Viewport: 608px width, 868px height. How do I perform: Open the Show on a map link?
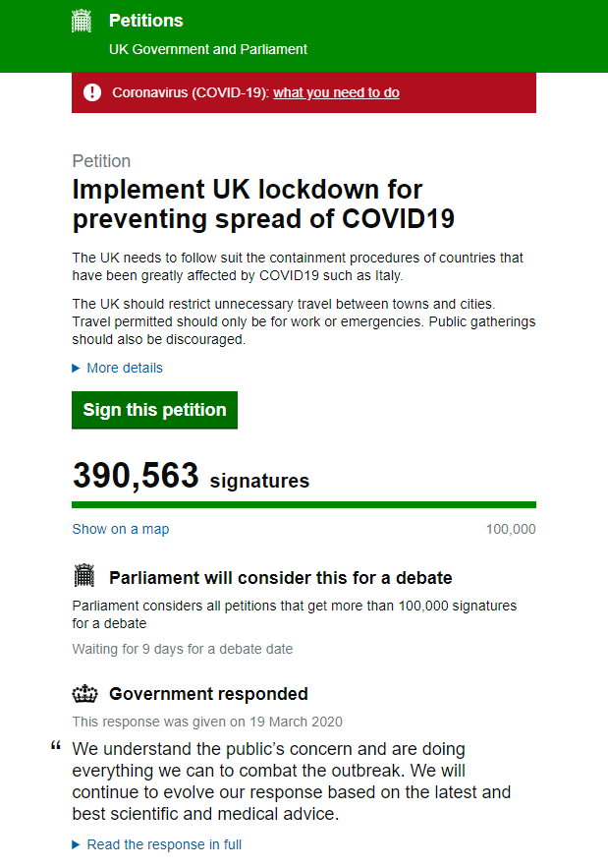pos(120,529)
